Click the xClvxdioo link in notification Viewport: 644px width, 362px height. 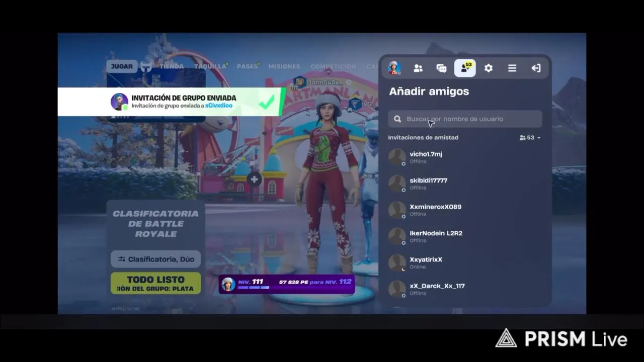(219, 106)
